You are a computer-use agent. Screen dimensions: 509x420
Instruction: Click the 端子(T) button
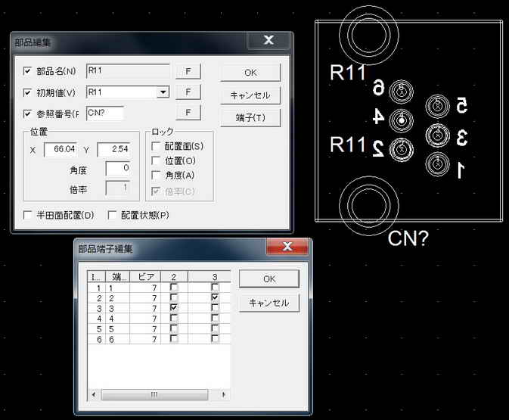250,118
